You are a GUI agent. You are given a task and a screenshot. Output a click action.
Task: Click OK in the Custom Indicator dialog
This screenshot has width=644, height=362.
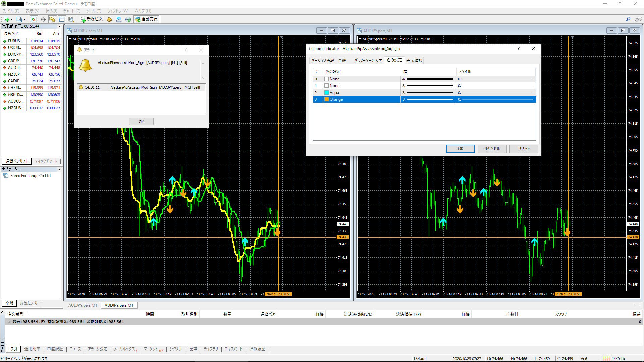(x=461, y=149)
